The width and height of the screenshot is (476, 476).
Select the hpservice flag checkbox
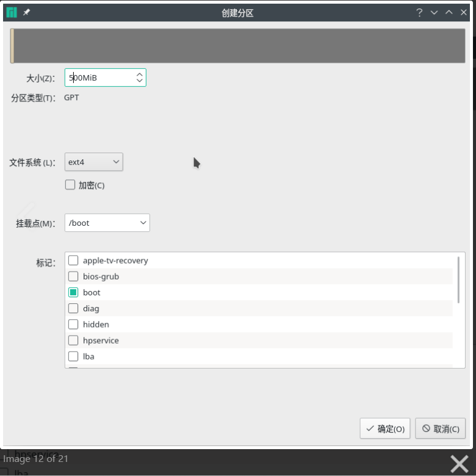(73, 340)
